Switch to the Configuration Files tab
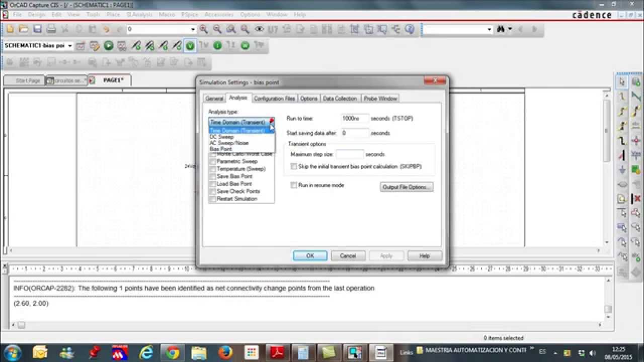This screenshot has width=644, height=362. point(274,99)
